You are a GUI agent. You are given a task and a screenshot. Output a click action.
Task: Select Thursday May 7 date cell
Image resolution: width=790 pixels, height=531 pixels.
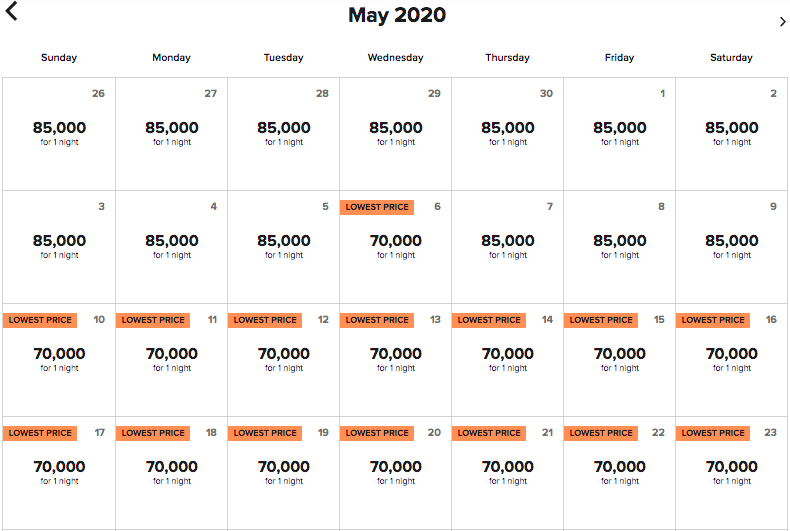[507, 247]
